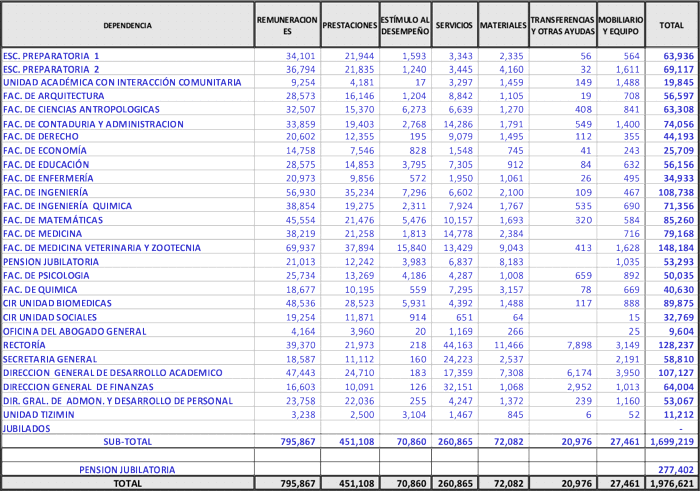Click the UNIDAD TIZIMIN label

39,415
